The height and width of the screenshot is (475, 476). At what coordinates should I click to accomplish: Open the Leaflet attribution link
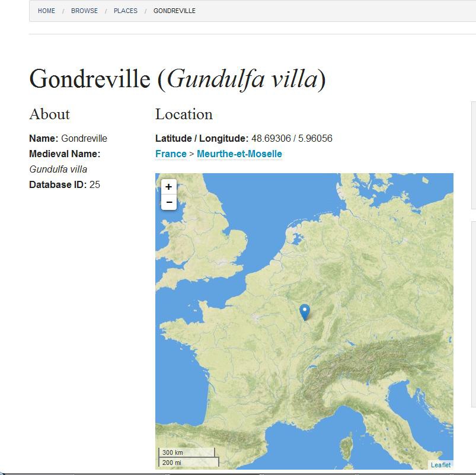point(440,465)
